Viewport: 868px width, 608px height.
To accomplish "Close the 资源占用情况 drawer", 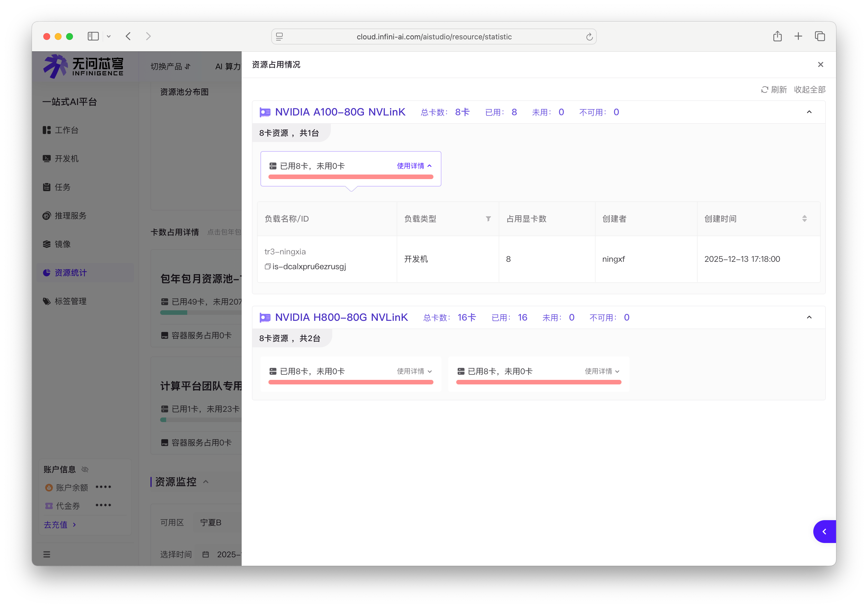I will [x=820, y=65].
